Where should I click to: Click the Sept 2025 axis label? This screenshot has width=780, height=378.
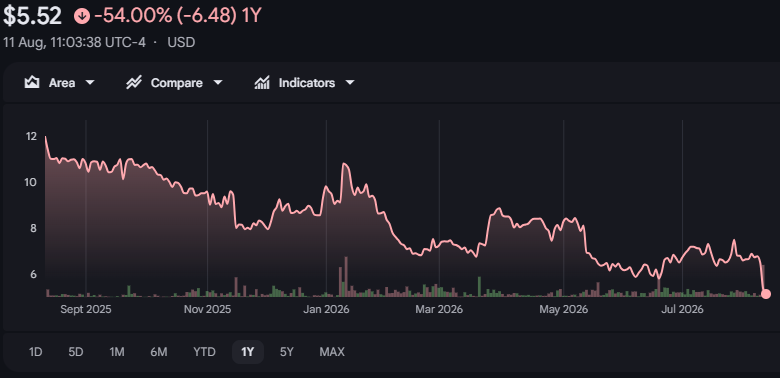click(x=86, y=309)
